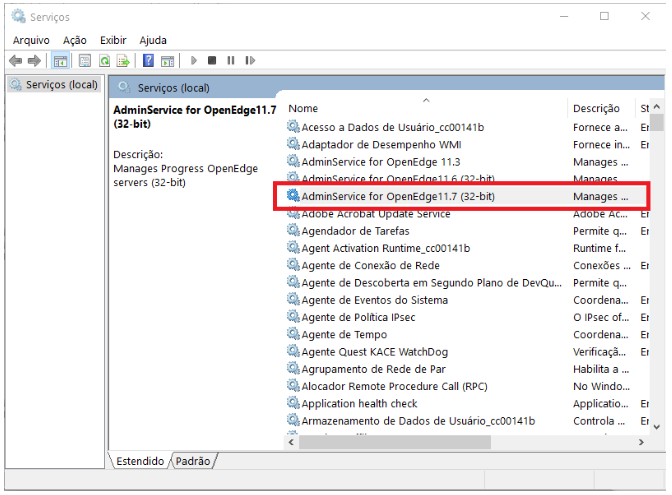
Task: Click gear icon of Application health check
Action: (293, 402)
